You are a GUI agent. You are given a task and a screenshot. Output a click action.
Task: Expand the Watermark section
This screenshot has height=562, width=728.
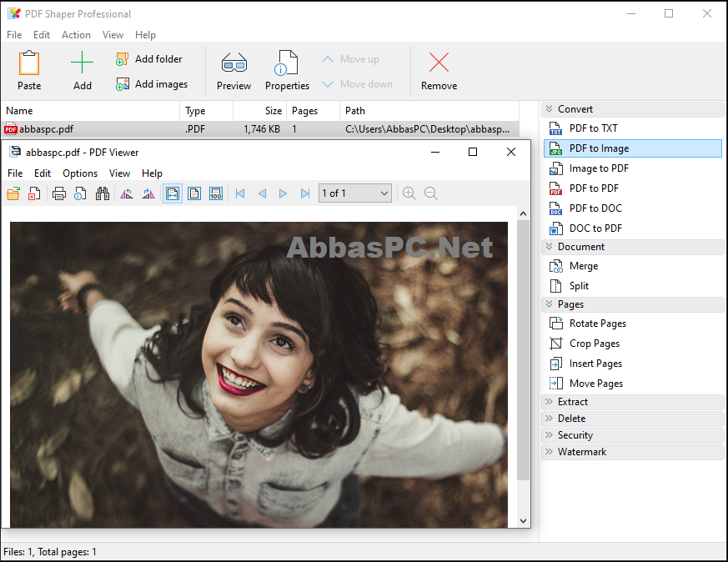coord(632,452)
